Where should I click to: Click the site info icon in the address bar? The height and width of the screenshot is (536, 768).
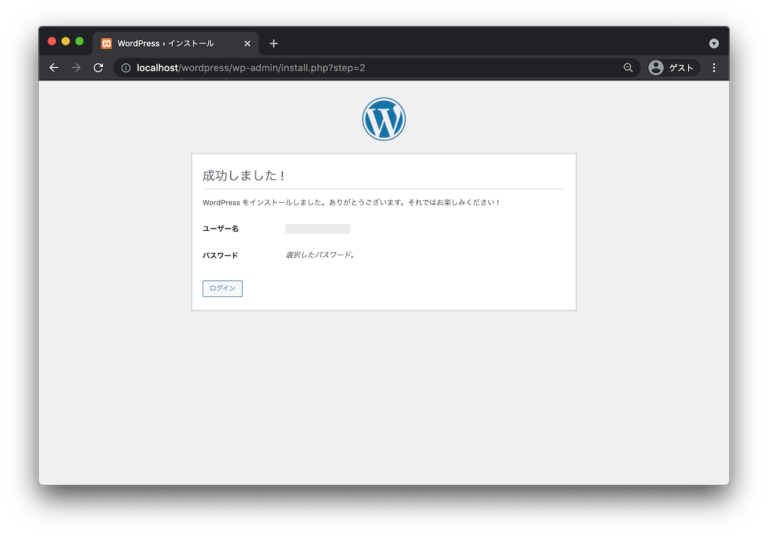point(126,68)
